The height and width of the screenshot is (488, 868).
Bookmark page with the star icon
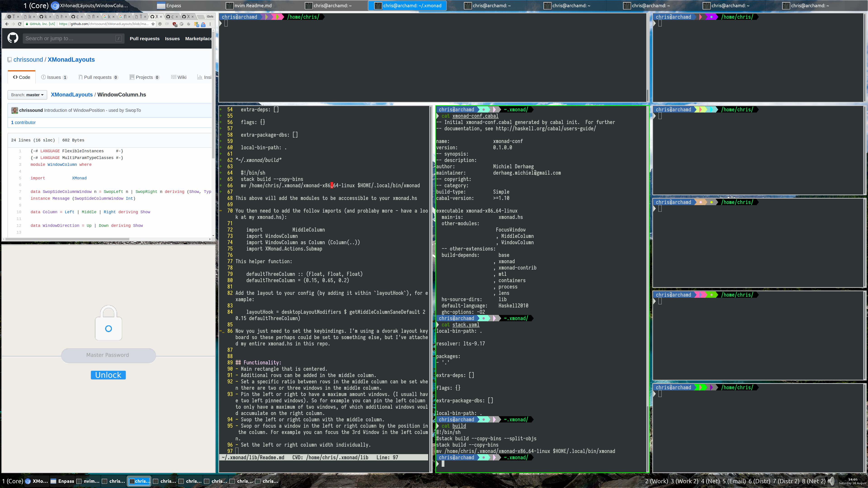tap(153, 24)
